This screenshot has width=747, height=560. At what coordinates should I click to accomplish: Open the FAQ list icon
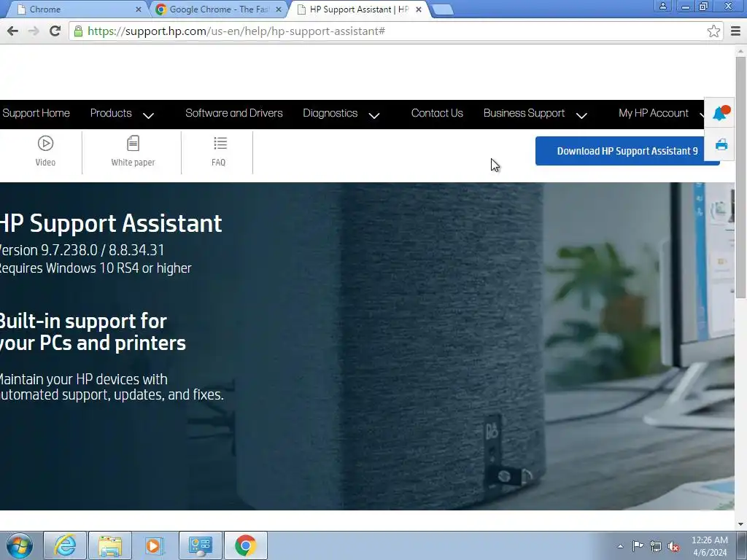220,143
